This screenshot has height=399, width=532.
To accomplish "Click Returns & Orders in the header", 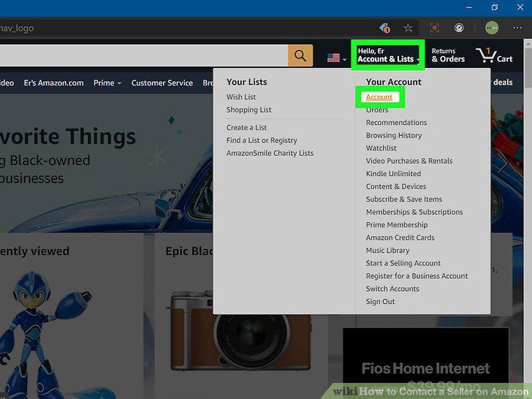I will 448,56.
